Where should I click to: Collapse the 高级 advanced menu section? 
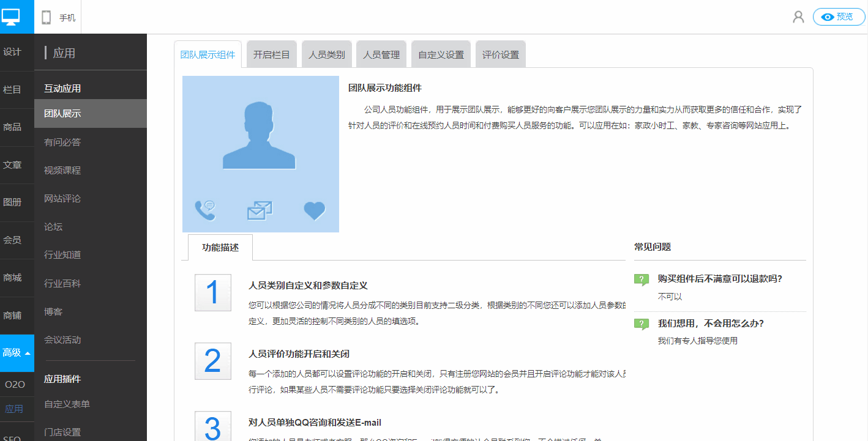17,353
